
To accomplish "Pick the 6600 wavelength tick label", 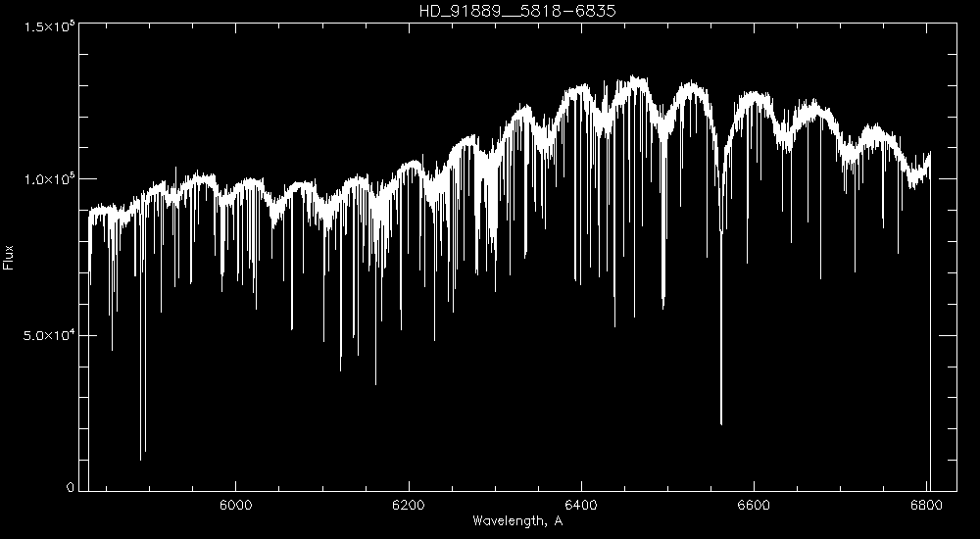I will 755,505.
